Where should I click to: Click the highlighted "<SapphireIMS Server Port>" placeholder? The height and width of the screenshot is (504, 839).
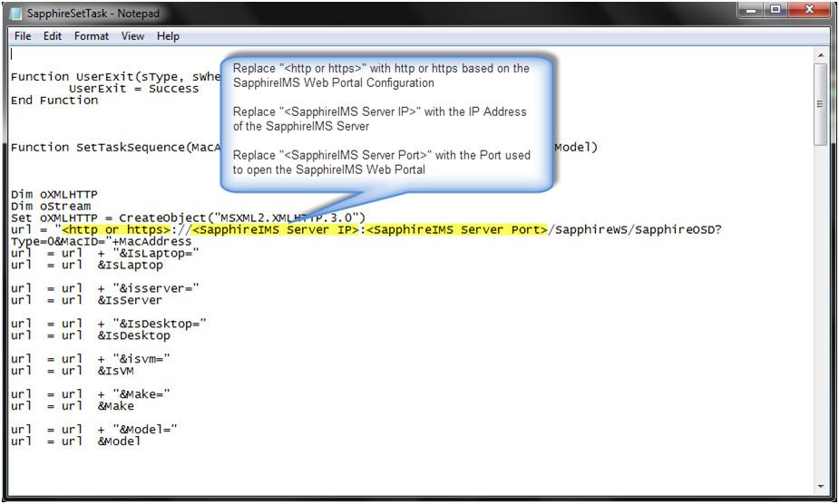tap(460, 230)
